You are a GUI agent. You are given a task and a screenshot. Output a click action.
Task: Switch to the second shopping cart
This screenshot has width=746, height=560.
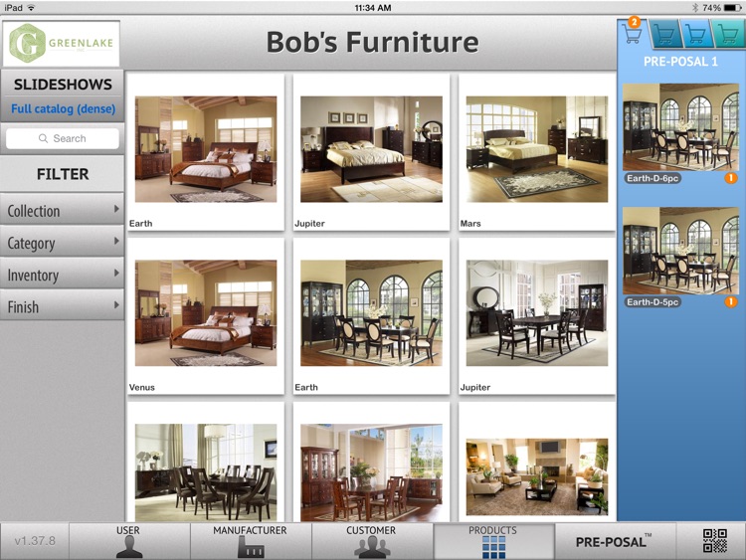tap(664, 34)
